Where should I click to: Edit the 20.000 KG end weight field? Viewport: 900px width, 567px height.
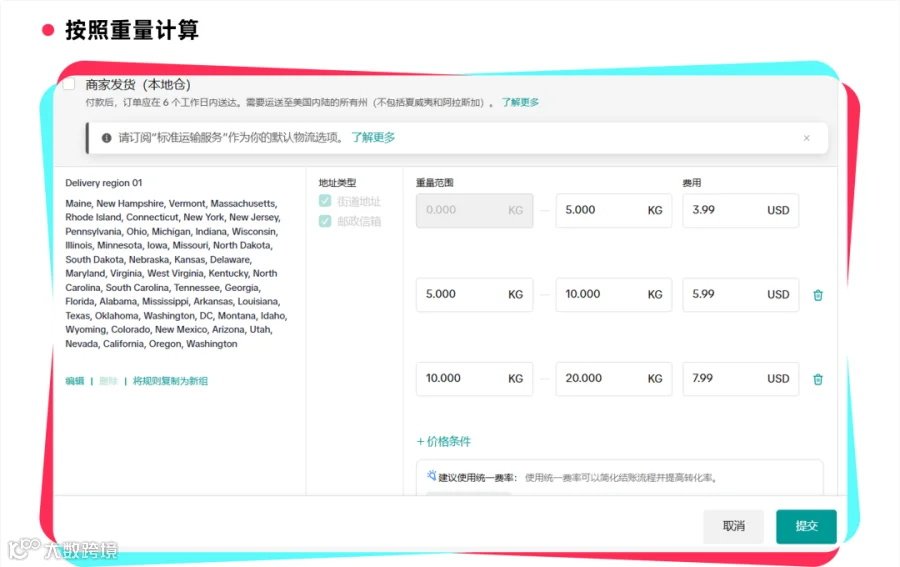(x=614, y=379)
